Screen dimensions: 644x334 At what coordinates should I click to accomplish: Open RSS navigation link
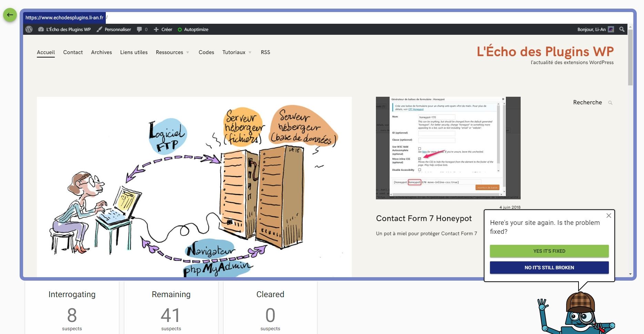tap(265, 52)
